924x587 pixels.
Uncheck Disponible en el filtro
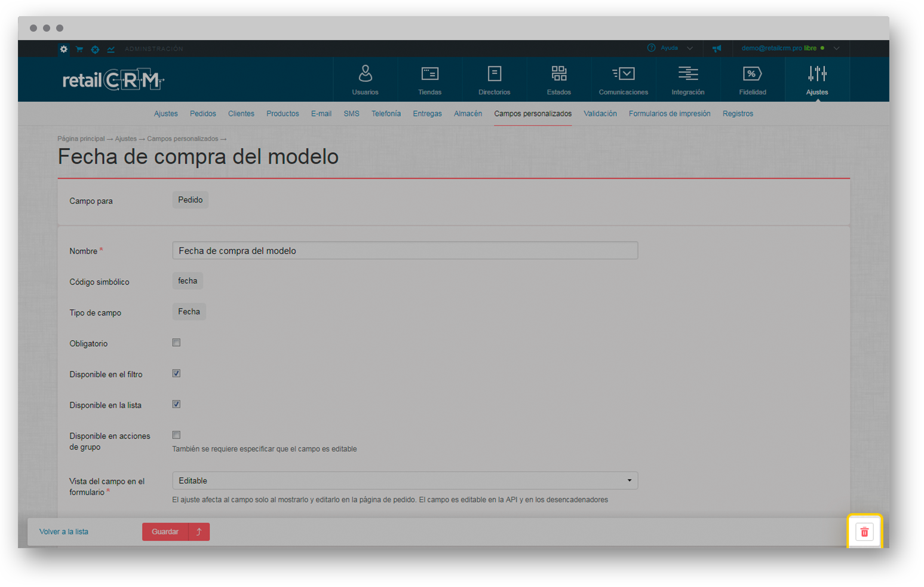tap(176, 374)
